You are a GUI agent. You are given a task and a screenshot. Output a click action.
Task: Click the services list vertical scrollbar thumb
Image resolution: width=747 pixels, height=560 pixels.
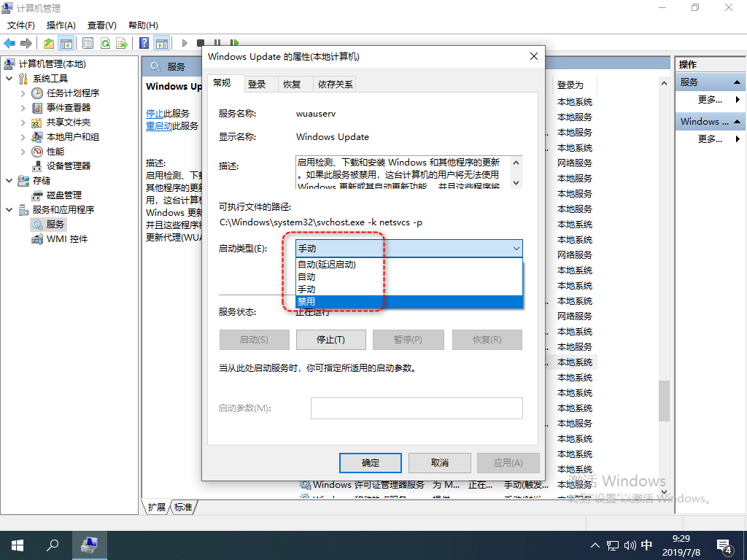coord(664,400)
